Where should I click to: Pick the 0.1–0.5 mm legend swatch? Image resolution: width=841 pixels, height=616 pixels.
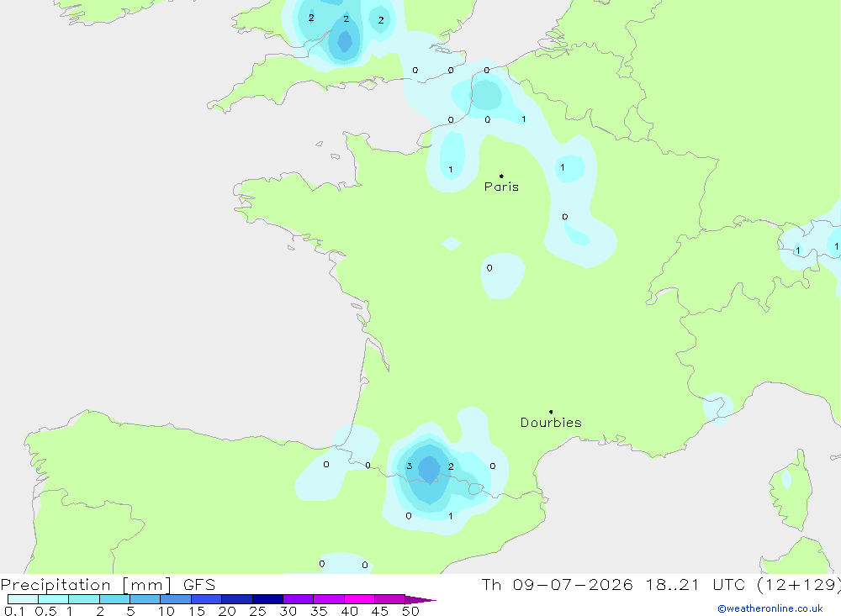(x=23, y=599)
